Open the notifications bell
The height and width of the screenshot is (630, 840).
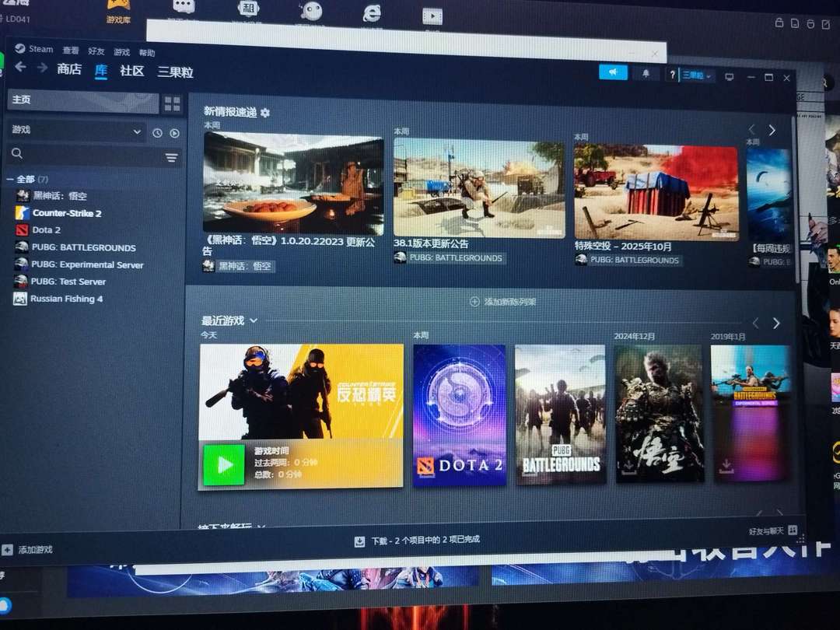click(646, 73)
